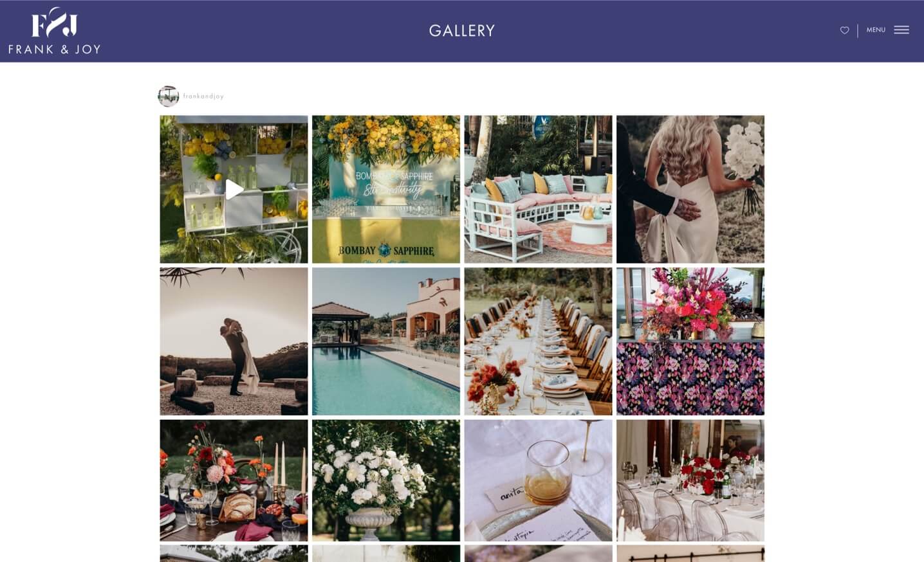Open the long banquet table photo
The width and height of the screenshot is (924, 562).
coord(538,341)
